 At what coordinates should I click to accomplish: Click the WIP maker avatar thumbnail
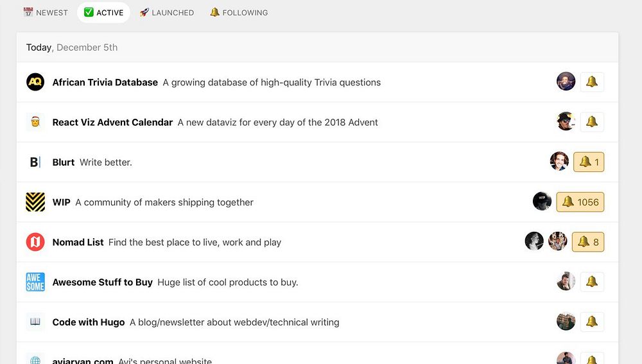[542, 202]
